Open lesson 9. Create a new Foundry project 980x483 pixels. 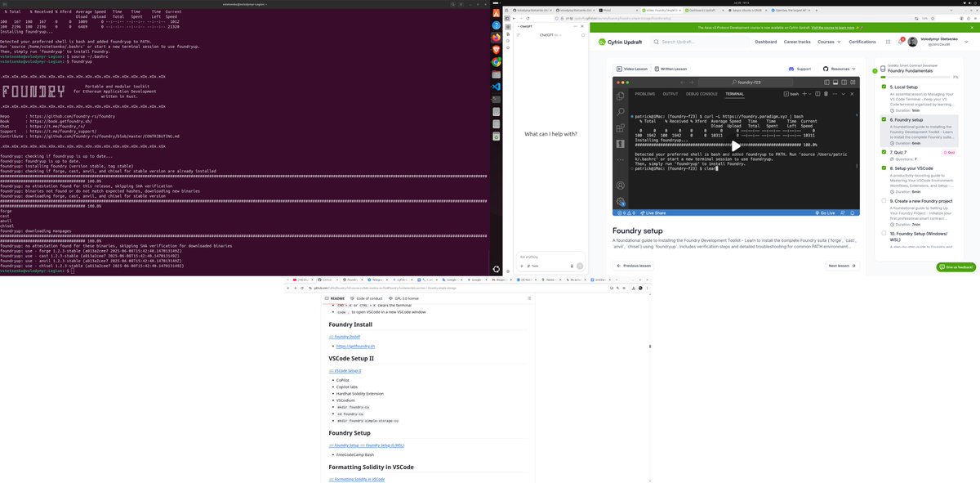point(923,201)
